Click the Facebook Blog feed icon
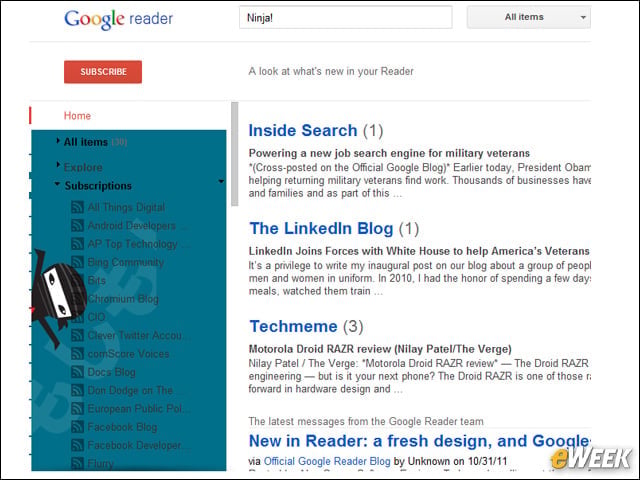This screenshot has height=480, width=640. pos(78,427)
